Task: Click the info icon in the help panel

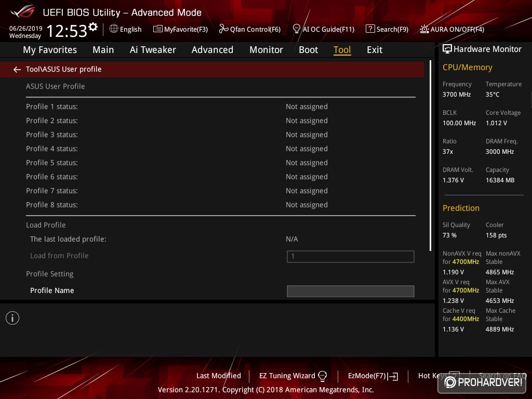Action: coord(12,318)
